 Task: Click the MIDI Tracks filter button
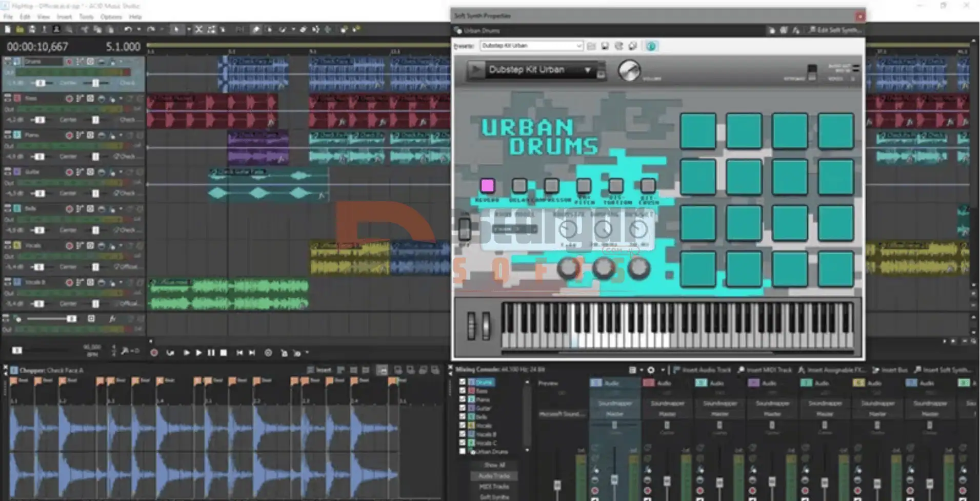[494, 487]
